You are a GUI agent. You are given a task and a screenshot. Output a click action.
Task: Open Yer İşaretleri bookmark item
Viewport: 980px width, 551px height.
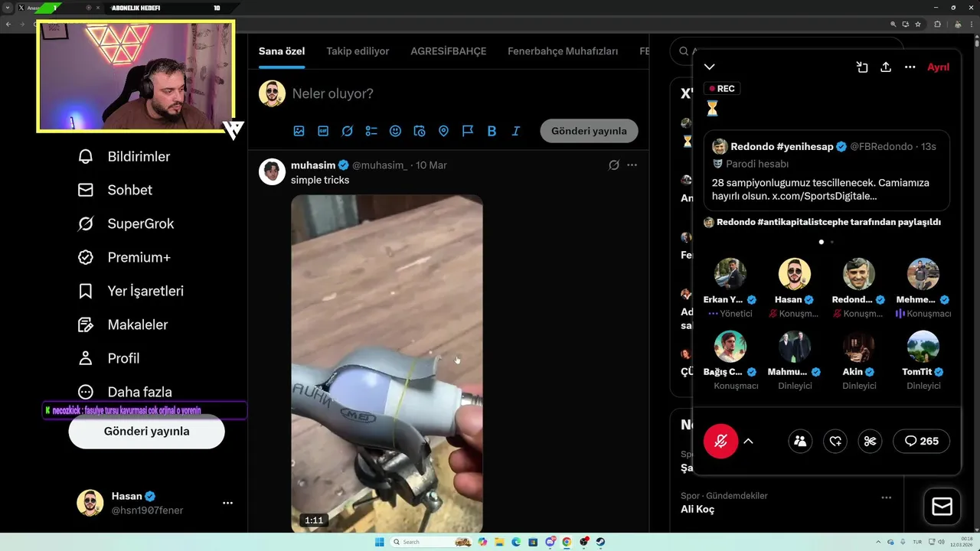coord(130,292)
